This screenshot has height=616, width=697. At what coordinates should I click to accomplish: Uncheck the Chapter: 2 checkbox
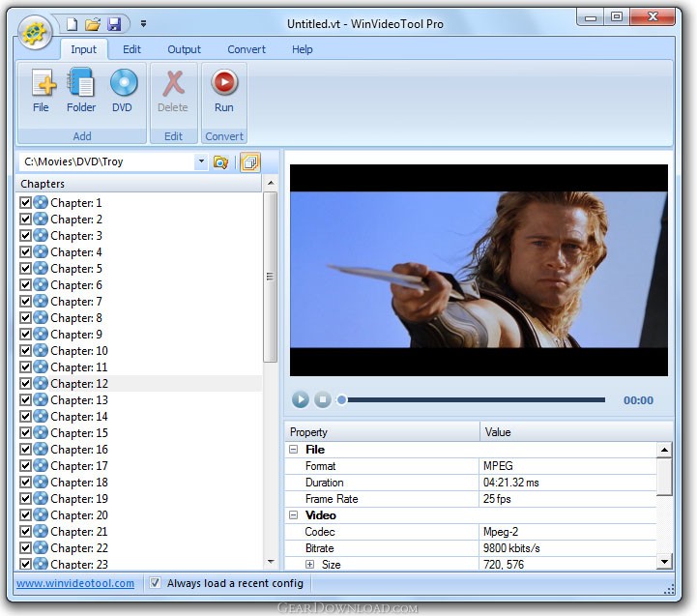25,220
